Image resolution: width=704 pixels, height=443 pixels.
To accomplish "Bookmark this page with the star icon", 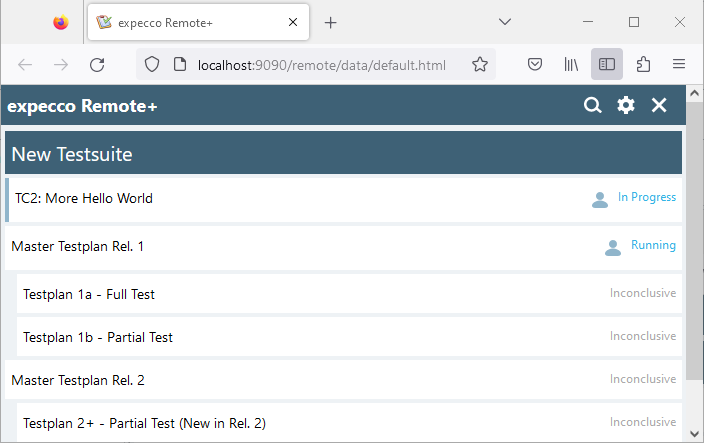I will [x=479, y=64].
